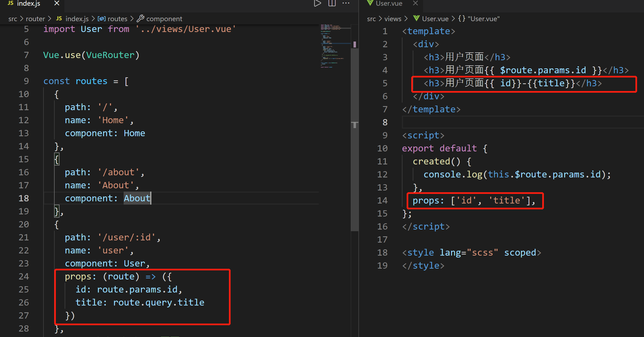Expand the src breadcrumb in left editor
This screenshot has height=337, width=644.
[x=12, y=19]
